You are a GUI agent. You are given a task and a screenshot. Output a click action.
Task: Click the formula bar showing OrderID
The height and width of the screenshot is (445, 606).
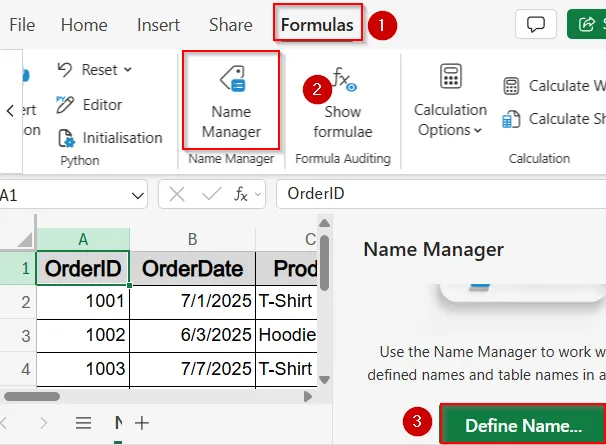pyautogui.click(x=441, y=194)
